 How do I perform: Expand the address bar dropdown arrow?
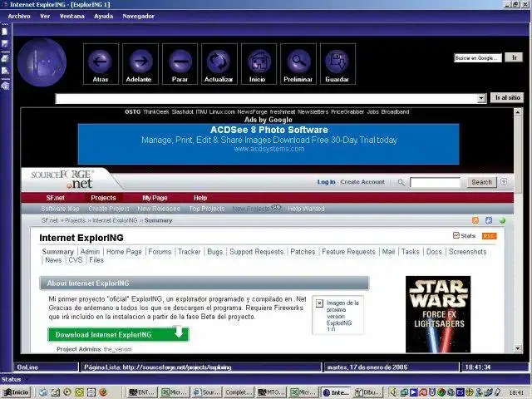click(481, 98)
